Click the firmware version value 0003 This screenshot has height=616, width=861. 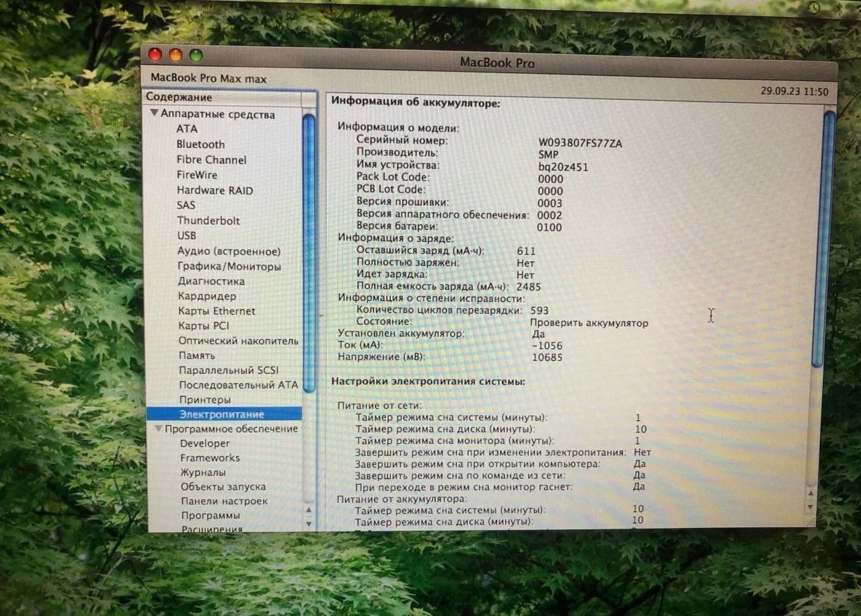[x=550, y=202]
